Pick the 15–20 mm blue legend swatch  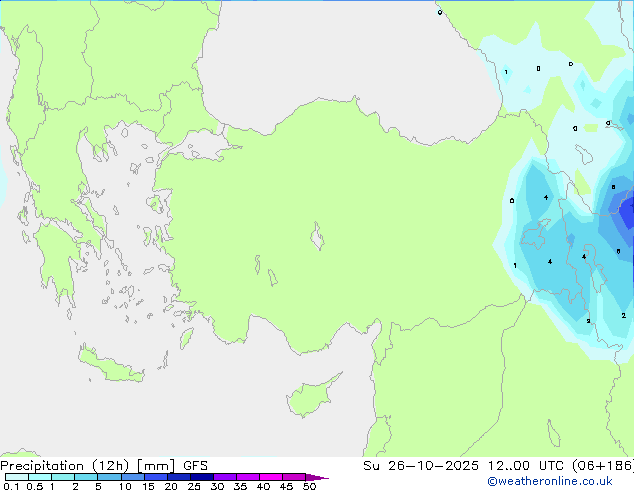(156, 477)
